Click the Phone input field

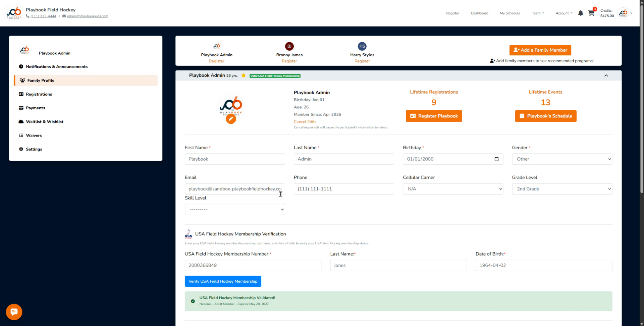pyautogui.click(x=344, y=189)
